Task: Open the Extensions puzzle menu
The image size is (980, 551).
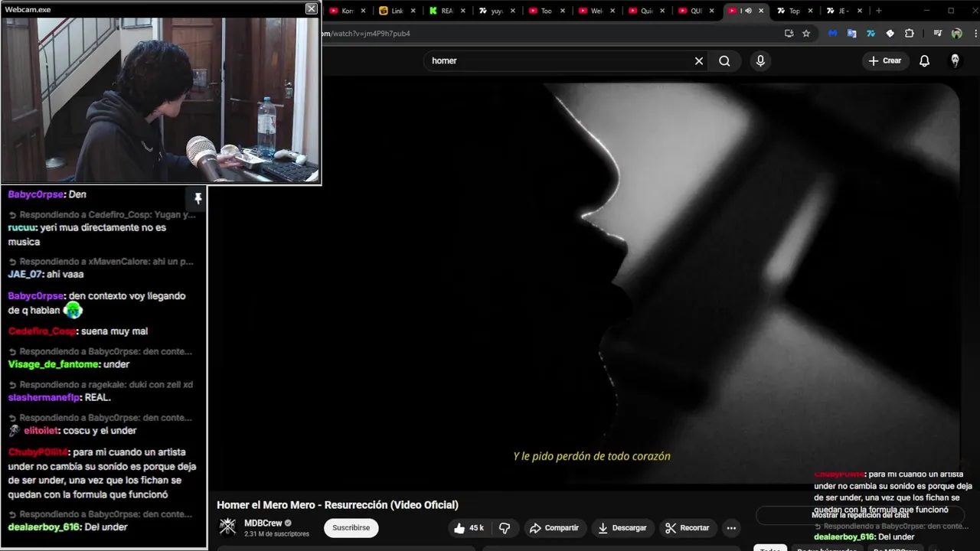Action: [910, 34]
